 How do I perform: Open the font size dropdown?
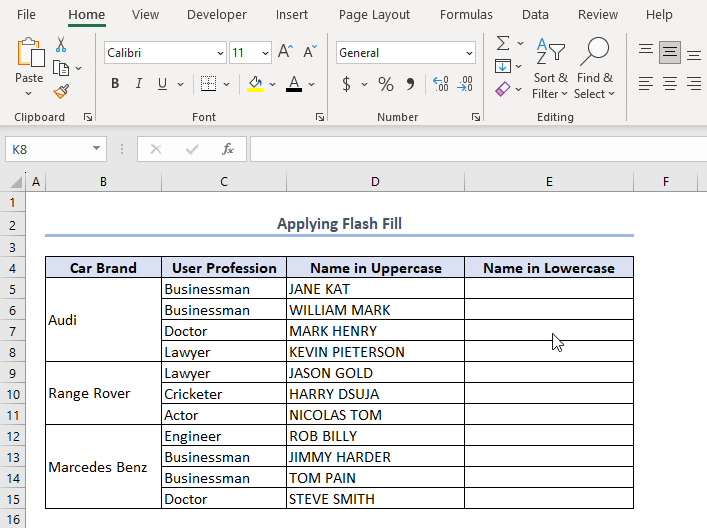[265, 53]
